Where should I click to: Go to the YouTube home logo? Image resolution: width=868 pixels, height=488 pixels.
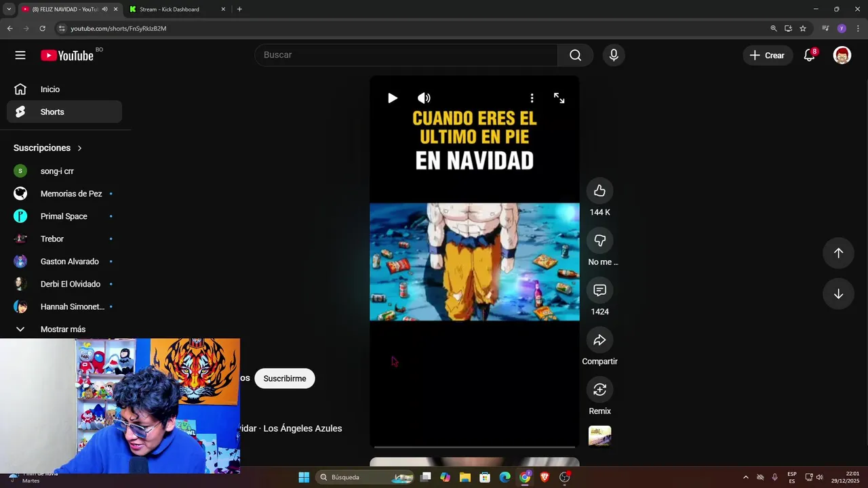coord(66,56)
